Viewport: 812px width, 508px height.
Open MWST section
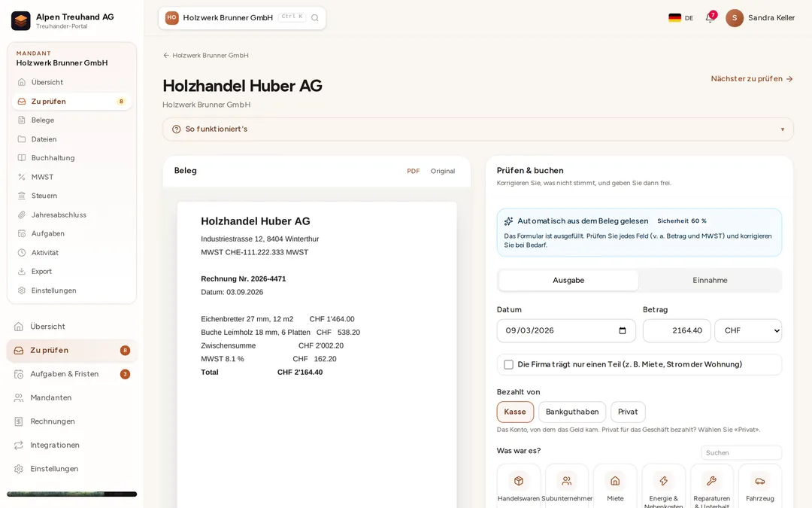pos(71,177)
